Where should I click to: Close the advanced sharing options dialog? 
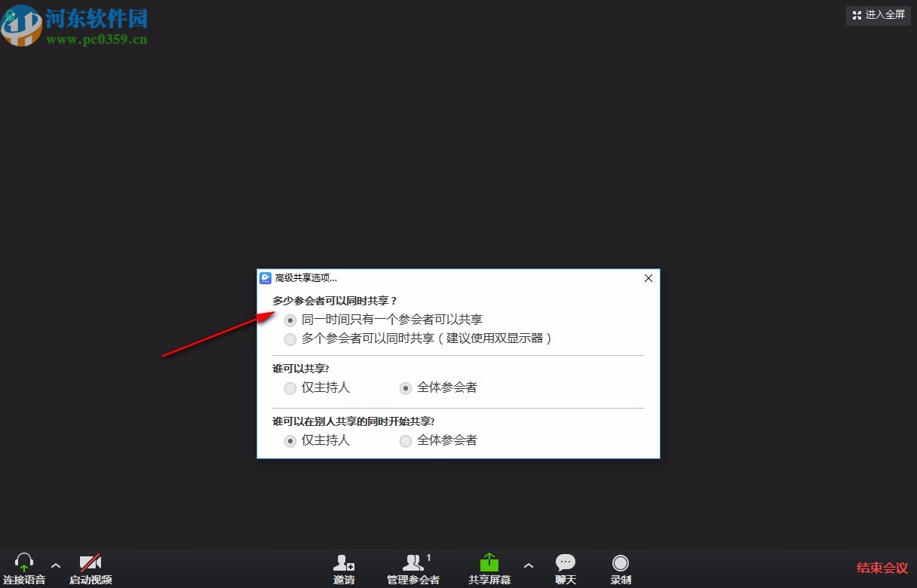point(648,277)
